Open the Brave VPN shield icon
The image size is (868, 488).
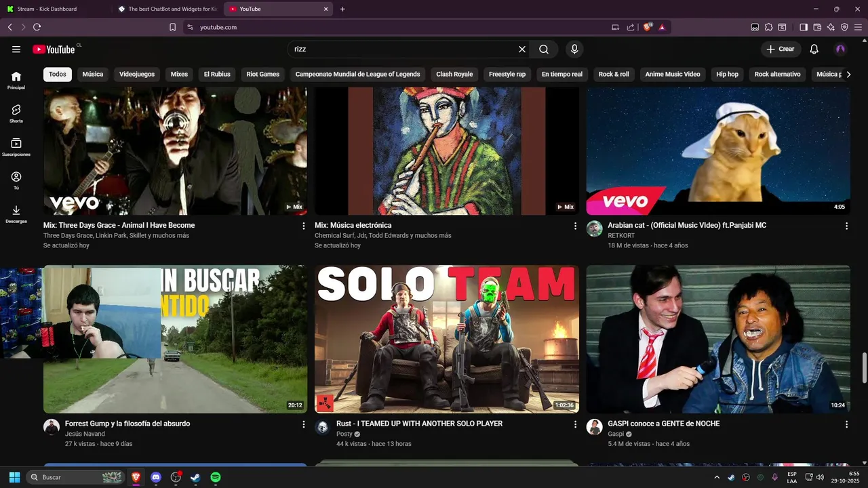[844, 27]
